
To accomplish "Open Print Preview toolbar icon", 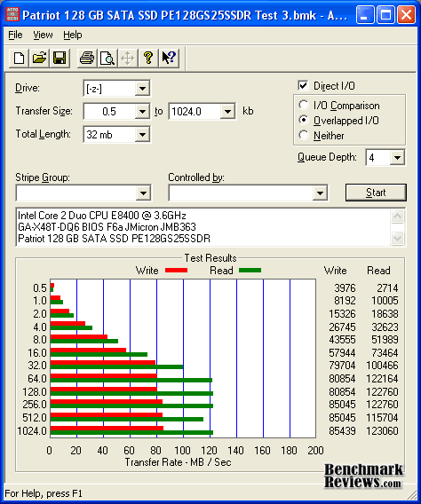I will (107, 59).
